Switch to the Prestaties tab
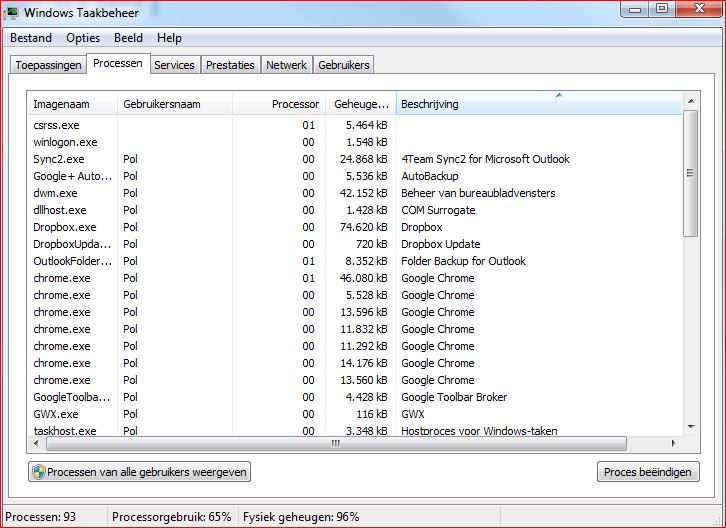The height and width of the screenshot is (528, 726). [230, 65]
